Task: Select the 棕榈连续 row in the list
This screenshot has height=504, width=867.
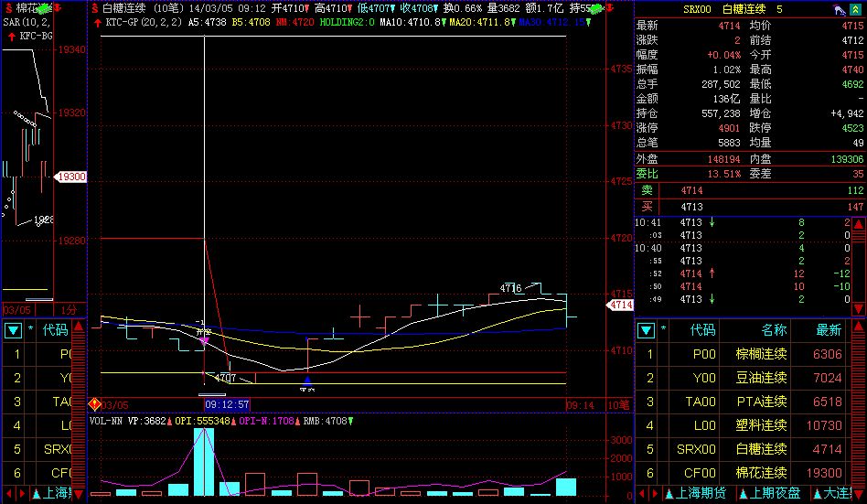Action: pyautogui.click(x=761, y=354)
